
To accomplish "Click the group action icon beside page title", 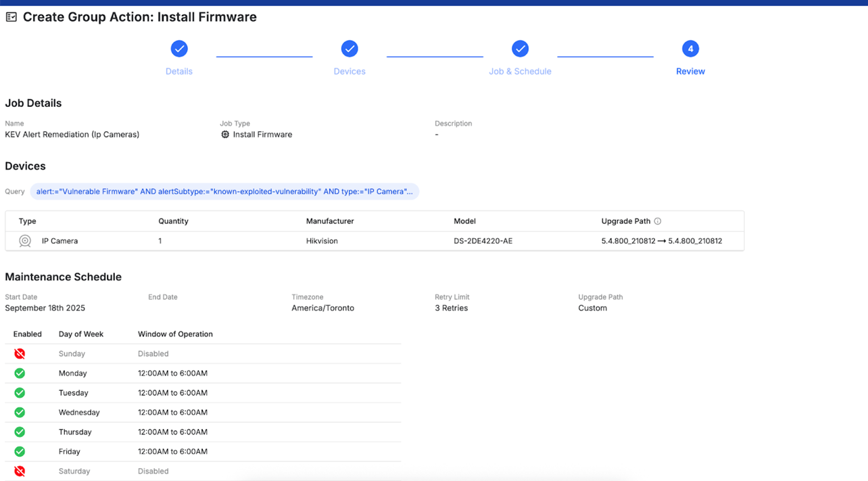I will coord(11,17).
